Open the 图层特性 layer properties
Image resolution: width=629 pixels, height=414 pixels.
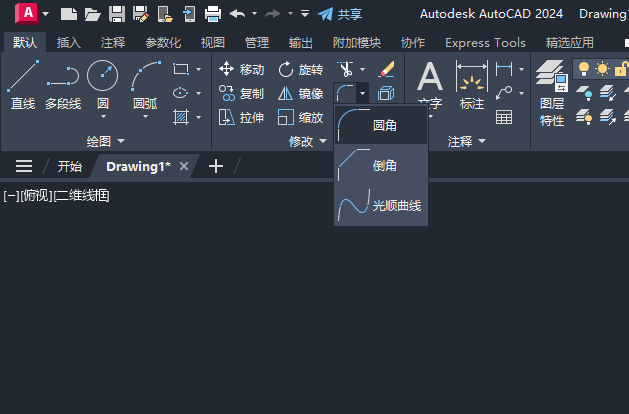point(552,93)
